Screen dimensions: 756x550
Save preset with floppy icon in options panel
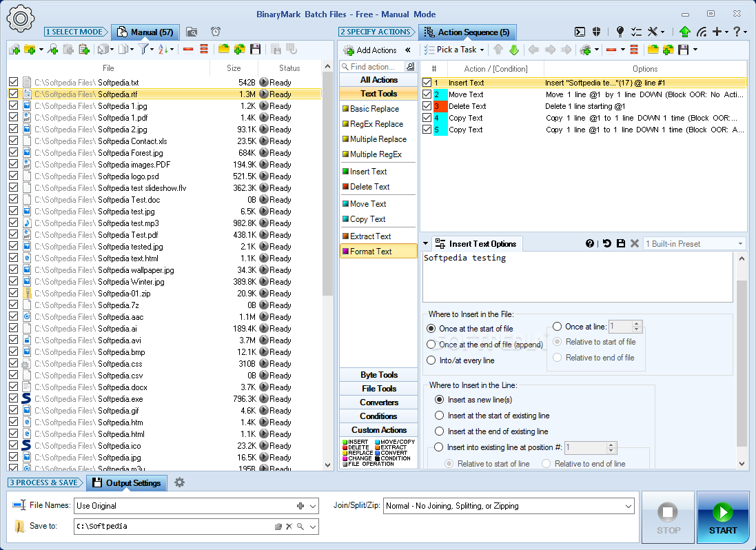tap(621, 244)
